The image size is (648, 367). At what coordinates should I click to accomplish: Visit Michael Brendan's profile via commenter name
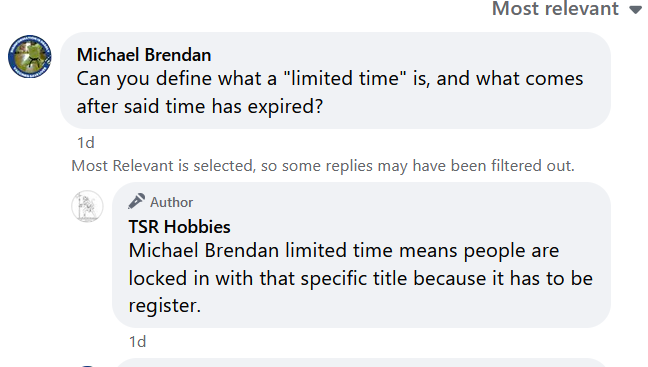tap(144, 55)
